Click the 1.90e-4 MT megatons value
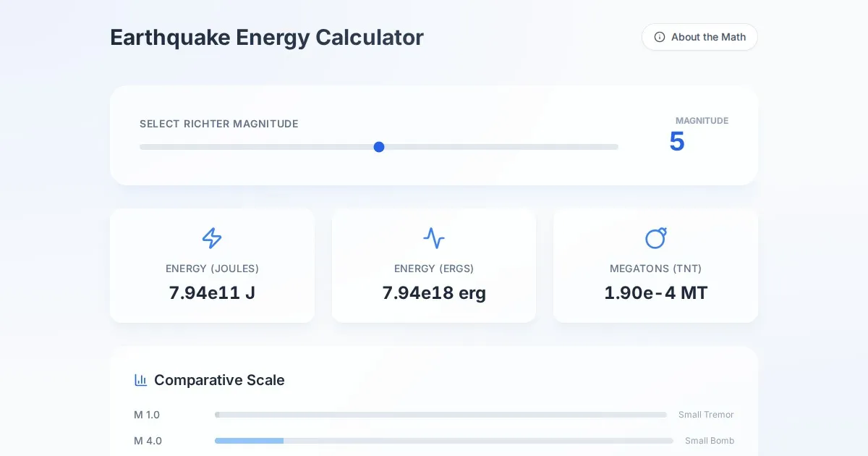The image size is (868, 456). (x=655, y=293)
